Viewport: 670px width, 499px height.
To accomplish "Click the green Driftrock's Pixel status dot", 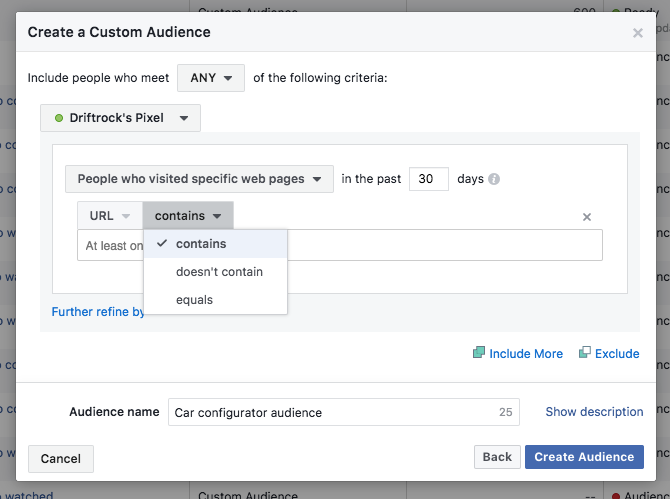I will pyautogui.click(x=59, y=118).
